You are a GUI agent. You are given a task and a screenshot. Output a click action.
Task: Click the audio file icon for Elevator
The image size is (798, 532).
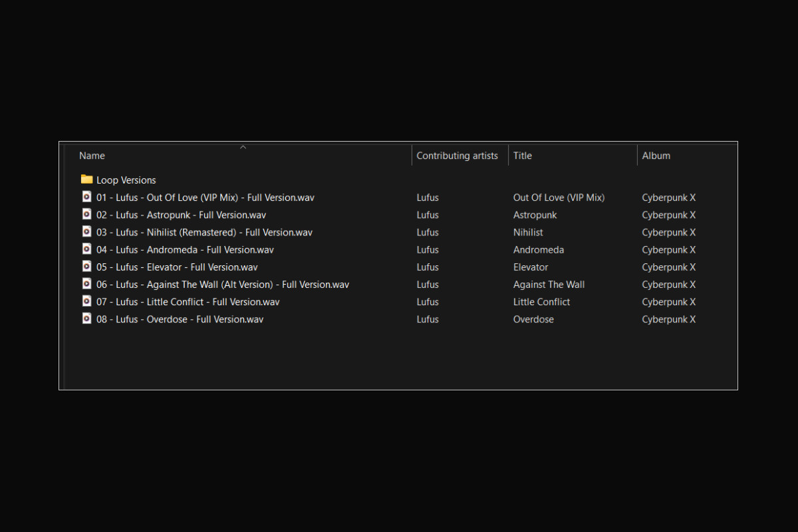tap(86, 267)
